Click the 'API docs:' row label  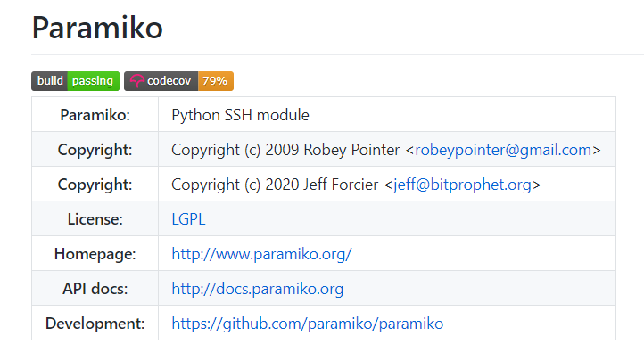click(95, 289)
